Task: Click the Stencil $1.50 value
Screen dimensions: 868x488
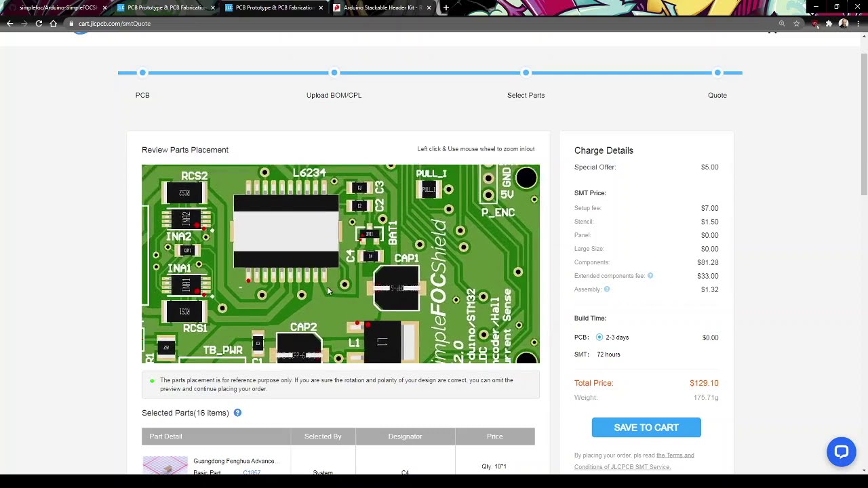Action: coord(709,222)
